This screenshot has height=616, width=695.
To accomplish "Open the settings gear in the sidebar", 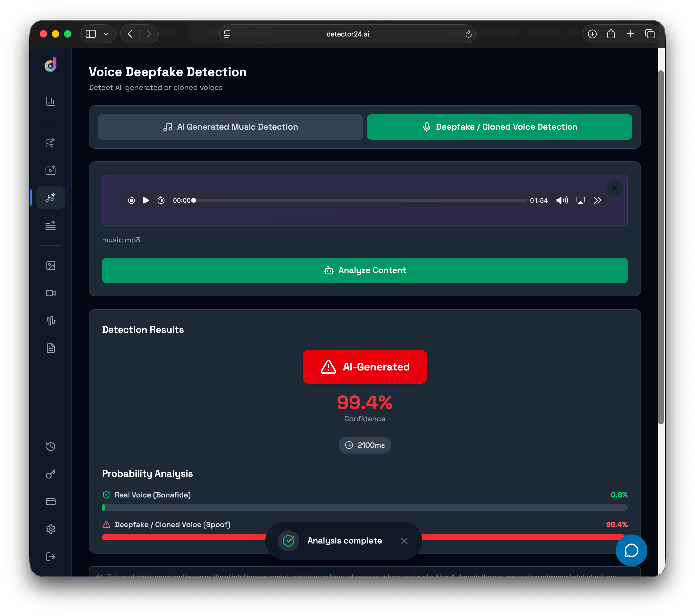I will pos(50,529).
